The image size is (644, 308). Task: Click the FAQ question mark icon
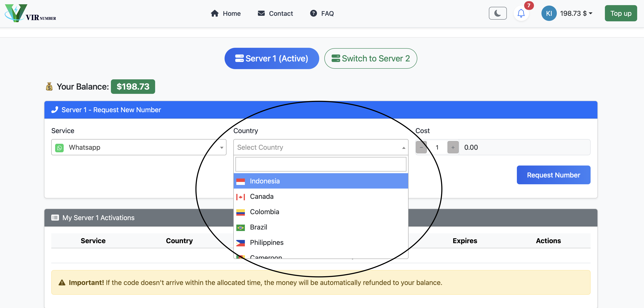tap(313, 13)
